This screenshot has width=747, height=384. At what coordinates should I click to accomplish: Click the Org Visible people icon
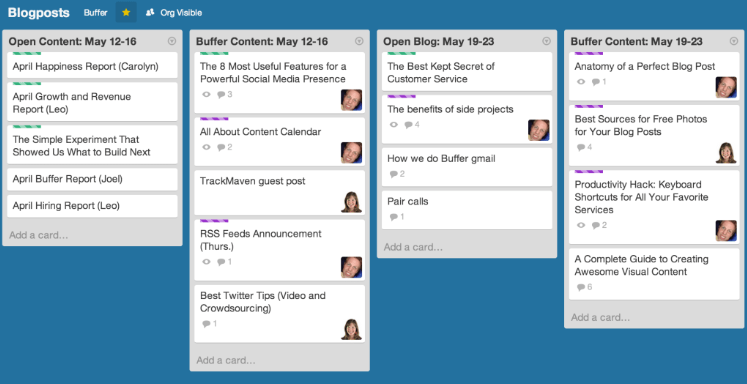(150, 13)
